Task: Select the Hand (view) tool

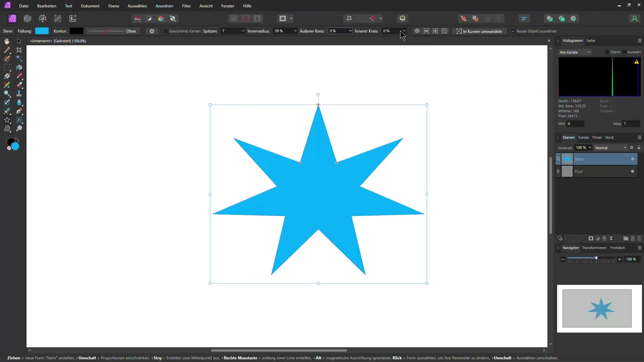Action: 7,41
